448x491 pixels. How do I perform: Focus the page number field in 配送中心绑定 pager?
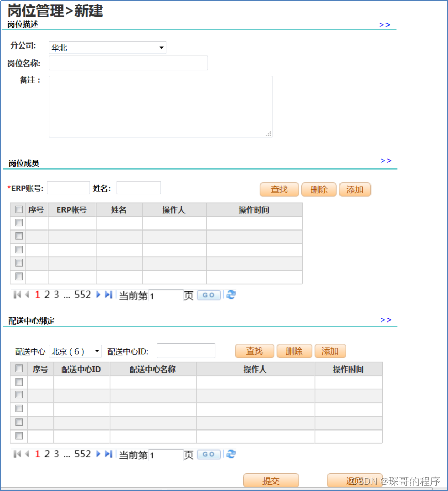[x=166, y=455]
